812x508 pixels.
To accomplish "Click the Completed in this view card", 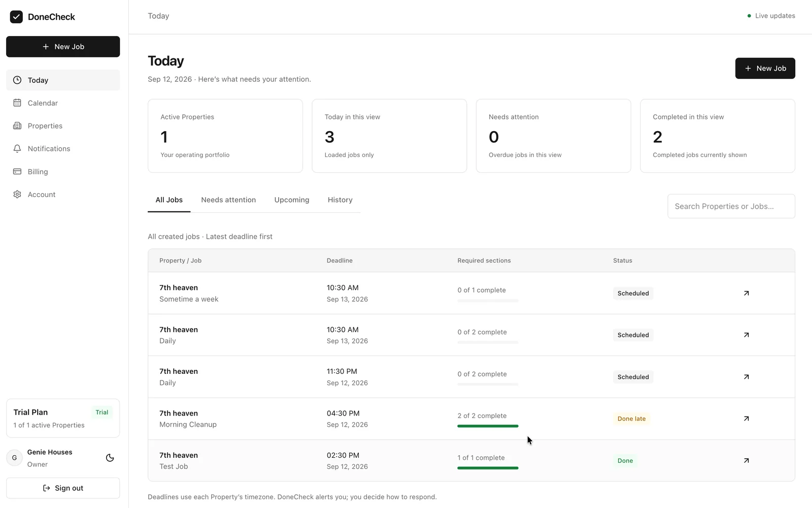I will (x=718, y=136).
